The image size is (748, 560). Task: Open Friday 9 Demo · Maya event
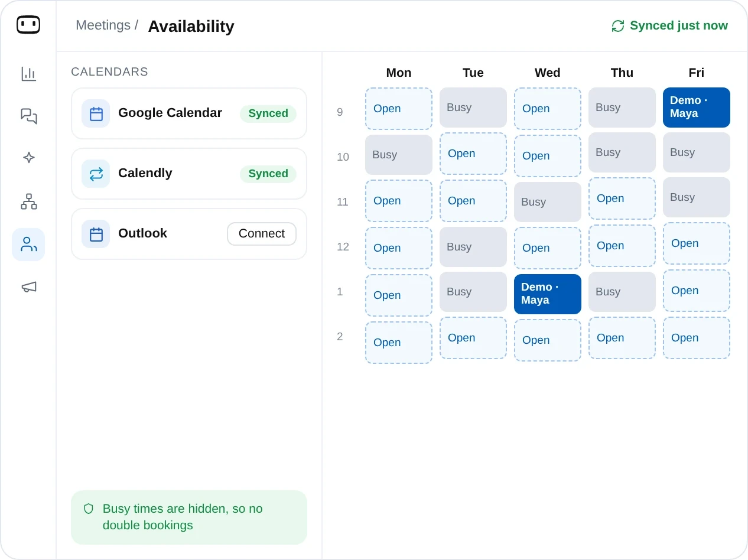point(697,108)
